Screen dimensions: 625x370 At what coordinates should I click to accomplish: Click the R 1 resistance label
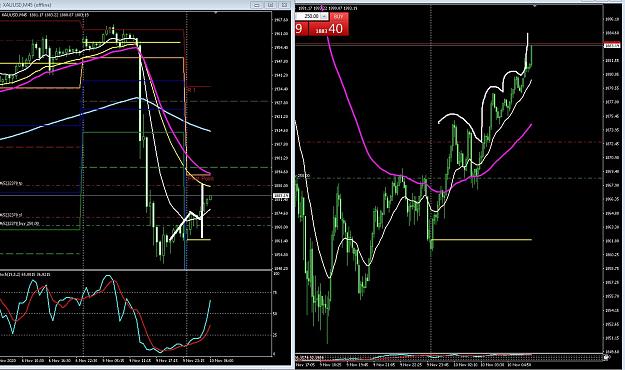click(x=191, y=91)
